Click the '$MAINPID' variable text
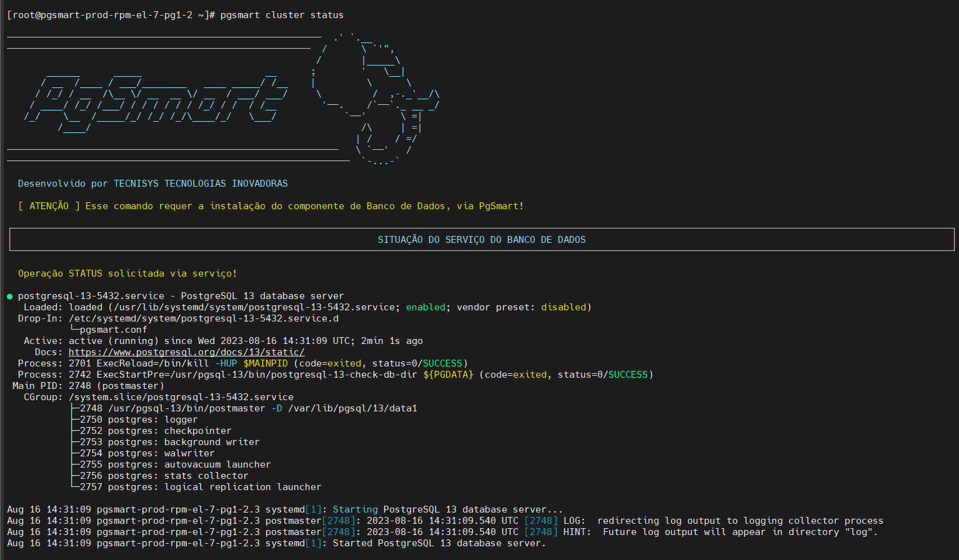This screenshot has height=560, width=959. tap(266, 363)
